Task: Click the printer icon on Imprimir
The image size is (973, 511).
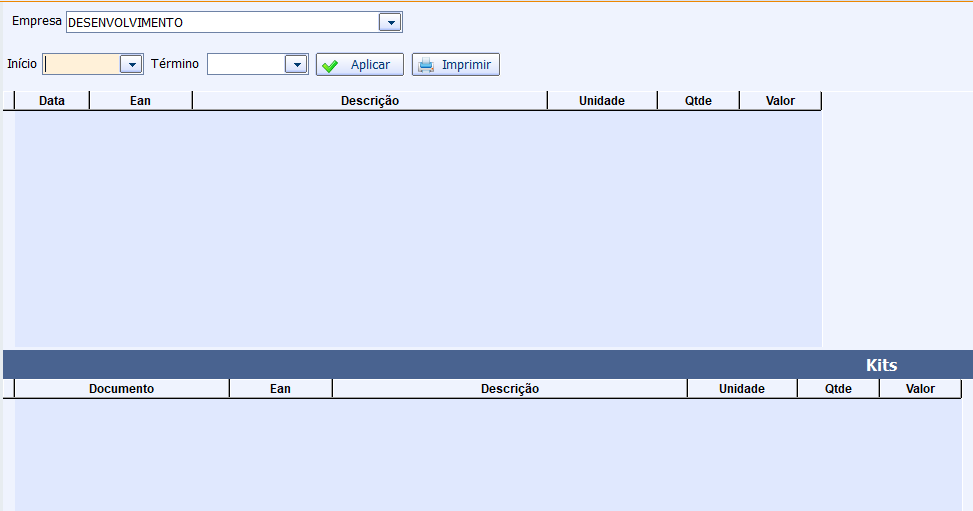Action: [x=427, y=65]
